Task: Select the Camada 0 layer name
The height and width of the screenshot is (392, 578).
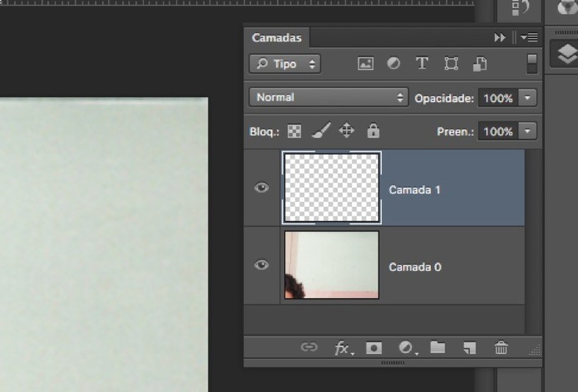Action: 415,267
